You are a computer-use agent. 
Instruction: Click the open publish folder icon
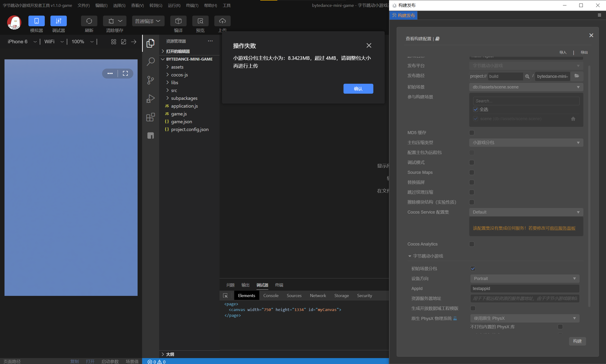pos(577,76)
